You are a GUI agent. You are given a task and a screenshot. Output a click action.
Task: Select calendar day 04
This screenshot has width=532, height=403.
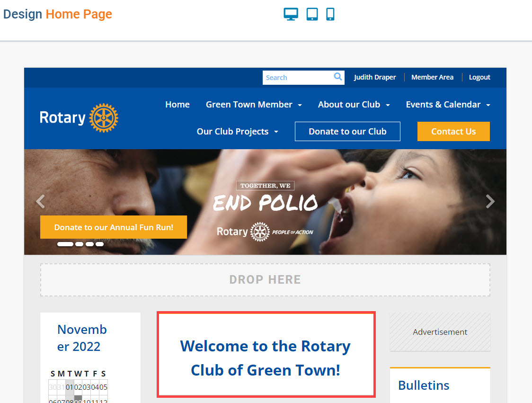click(x=95, y=387)
